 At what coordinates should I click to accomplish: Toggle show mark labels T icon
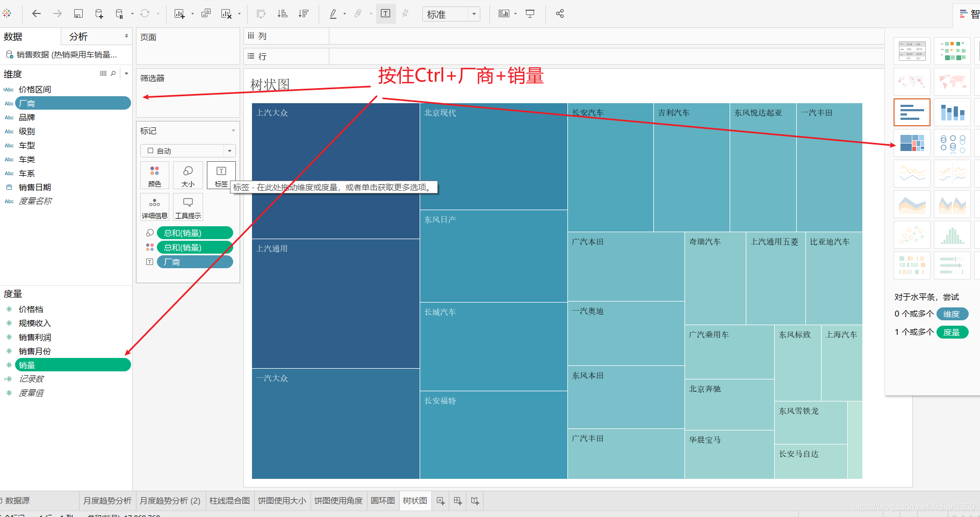tap(386, 13)
